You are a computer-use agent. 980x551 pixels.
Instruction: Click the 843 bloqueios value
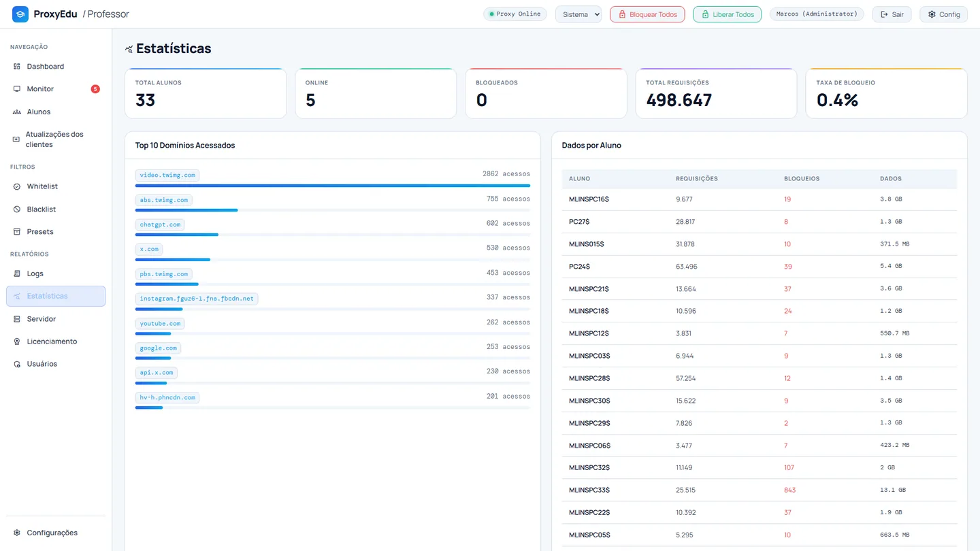point(790,490)
